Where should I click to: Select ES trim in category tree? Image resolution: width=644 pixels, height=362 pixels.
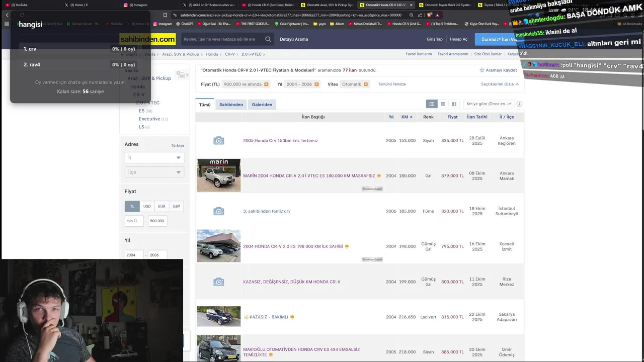click(x=141, y=111)
